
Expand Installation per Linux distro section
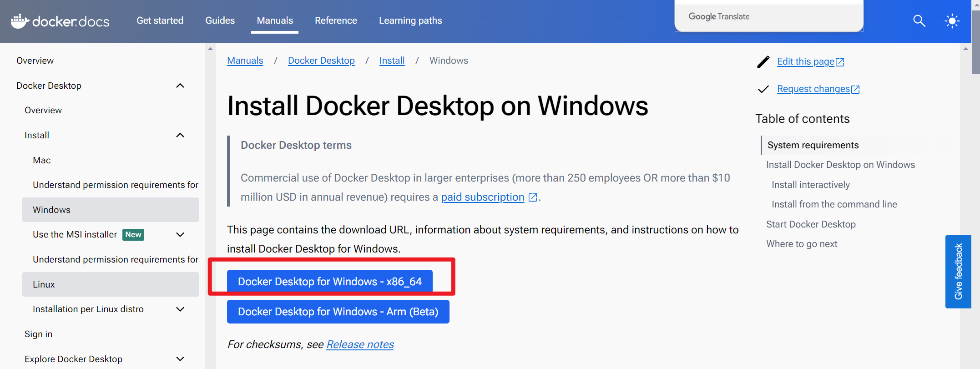(180, 309)
